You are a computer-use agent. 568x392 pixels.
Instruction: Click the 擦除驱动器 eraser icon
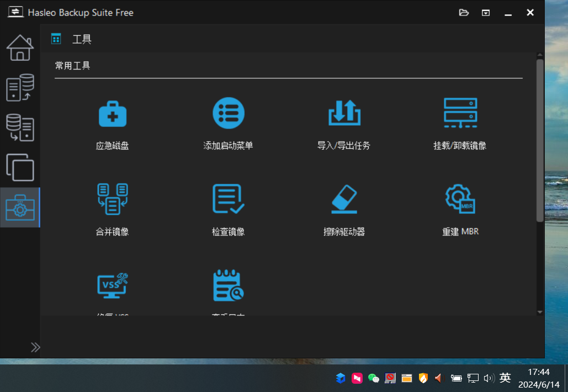(x=344, y=199)
